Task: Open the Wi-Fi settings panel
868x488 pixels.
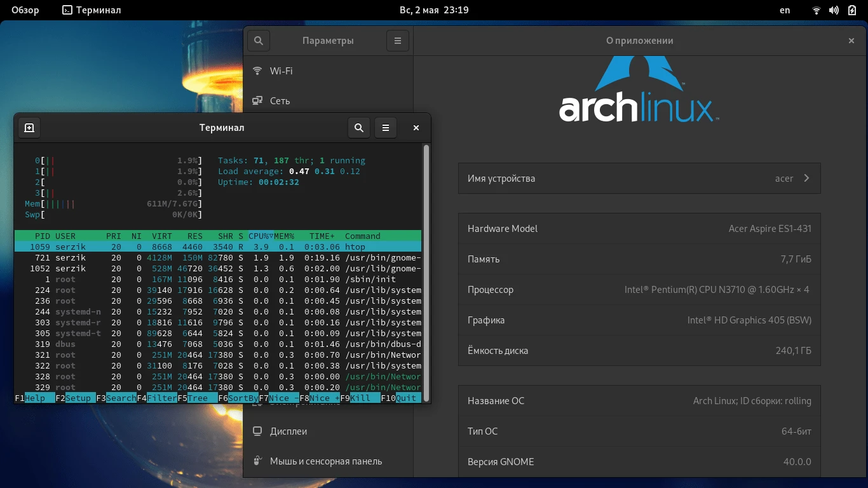Action: (281, 71)
